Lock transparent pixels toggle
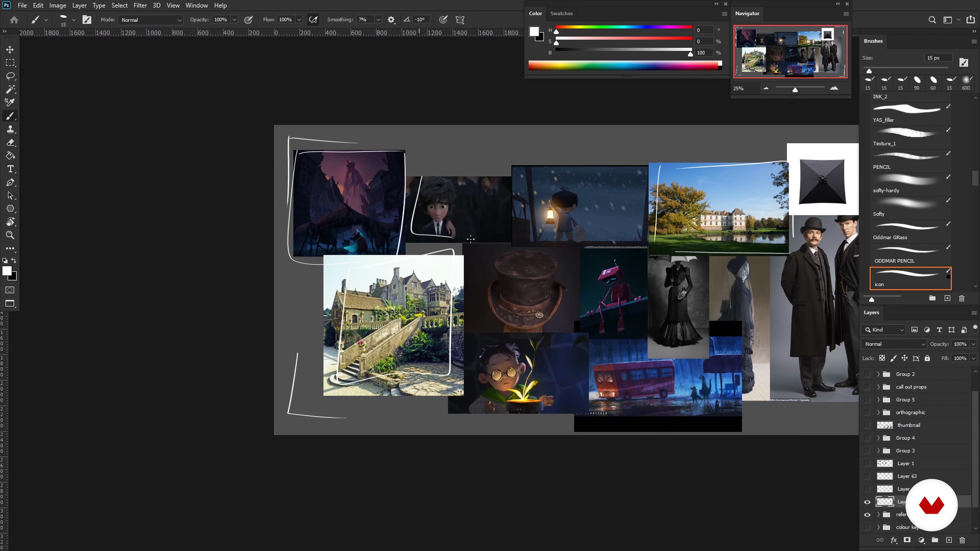Screen dimensions: 980x551 click(x=882, y=358)
